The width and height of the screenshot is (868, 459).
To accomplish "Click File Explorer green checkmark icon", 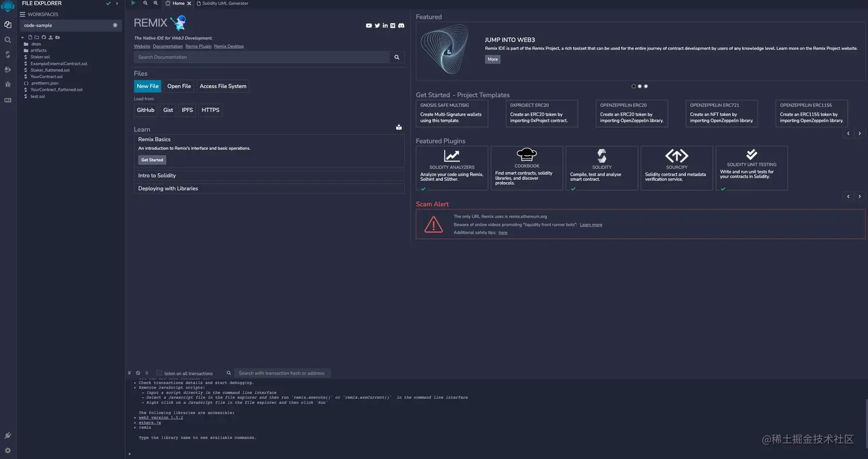I will click(x=108, y=3).
